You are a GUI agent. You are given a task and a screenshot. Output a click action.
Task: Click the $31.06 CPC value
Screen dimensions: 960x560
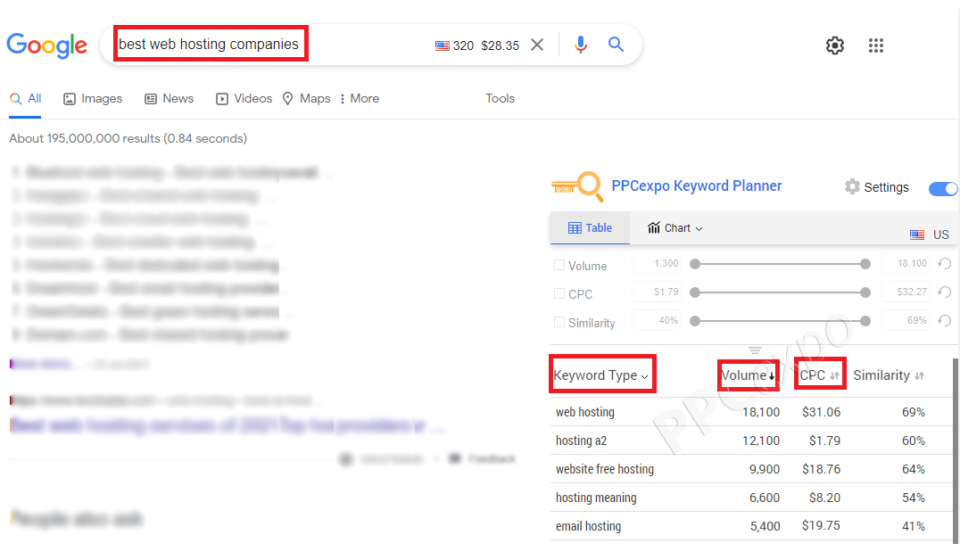(821, 413)
